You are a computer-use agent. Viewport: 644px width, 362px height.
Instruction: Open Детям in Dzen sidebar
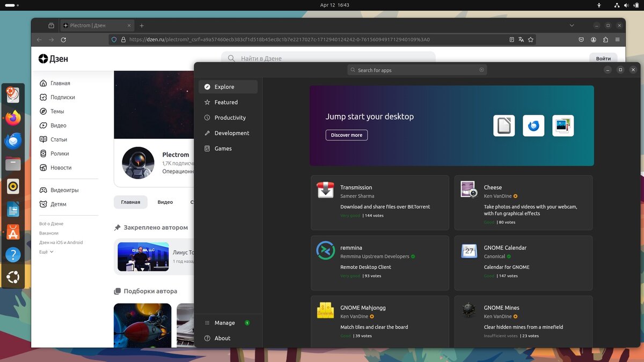click(x=53, y=204)
